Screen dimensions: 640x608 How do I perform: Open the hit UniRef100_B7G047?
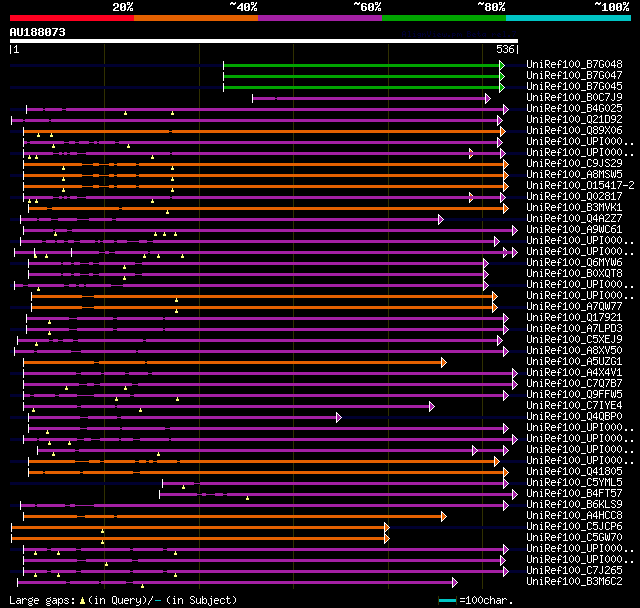[574, 75]
